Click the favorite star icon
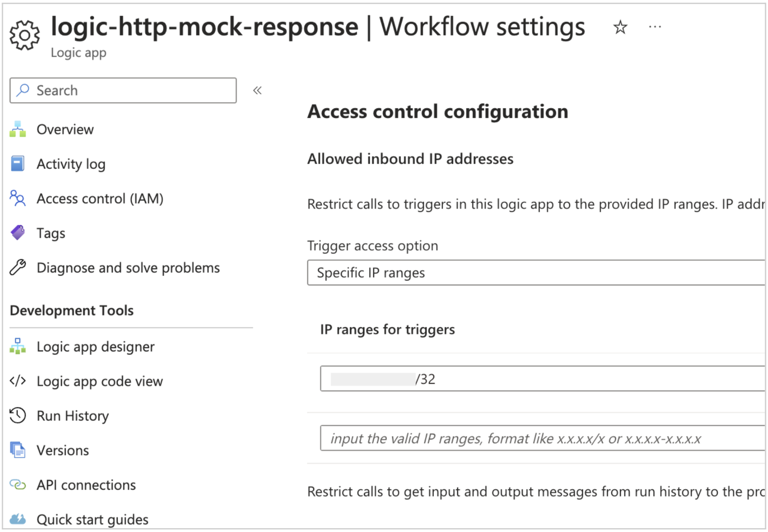Viewport: 768px width, 532px height. pos(620,27)
